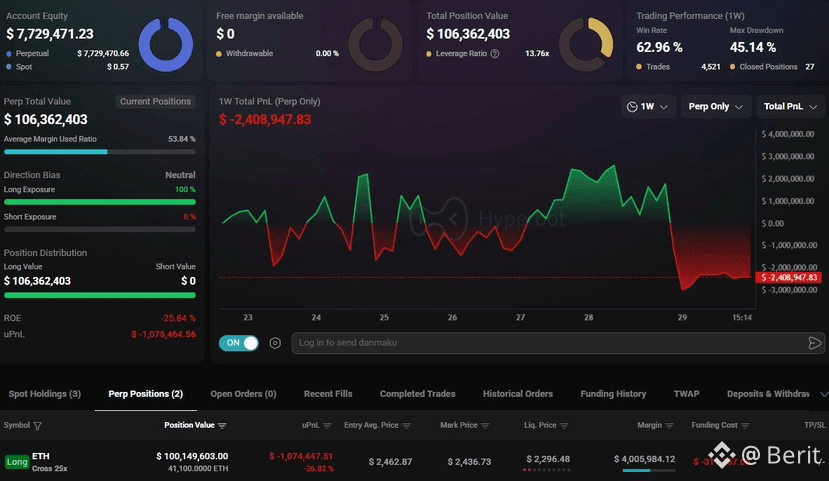Screen dimensions: 829x481
Task: Click the Position Distribution bar
Action: click(x=99, y=295)
